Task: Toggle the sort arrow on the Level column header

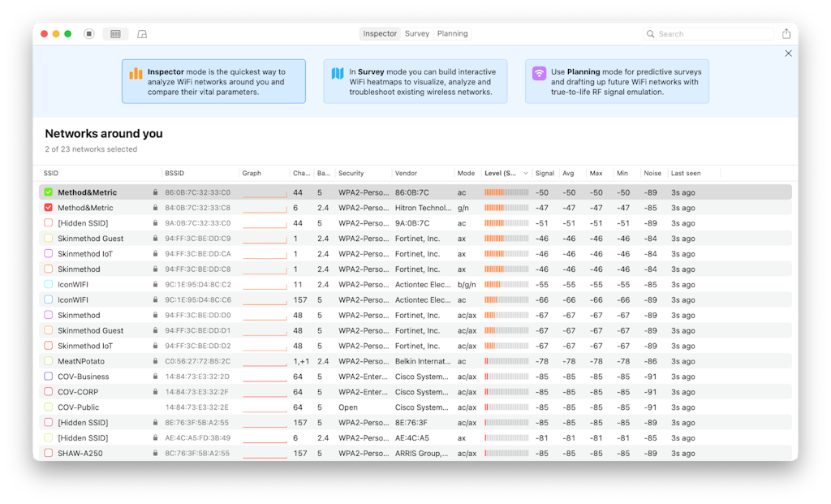Action: 525,173
